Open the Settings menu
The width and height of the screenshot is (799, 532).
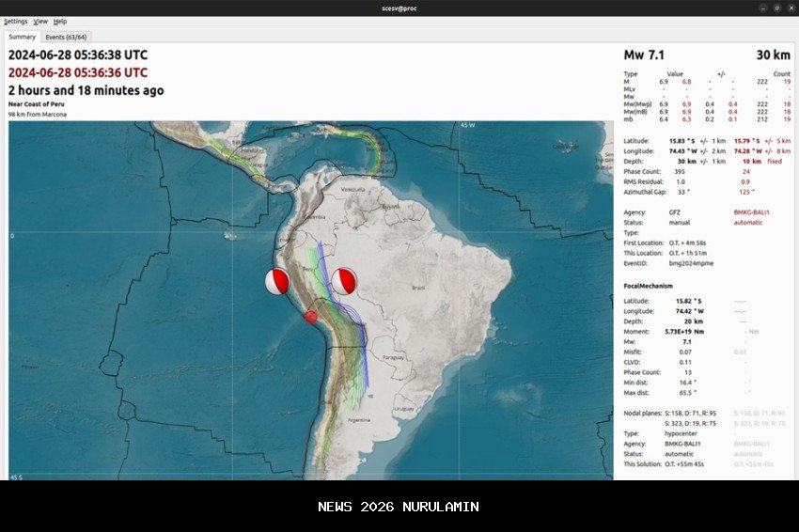(16, 21)
